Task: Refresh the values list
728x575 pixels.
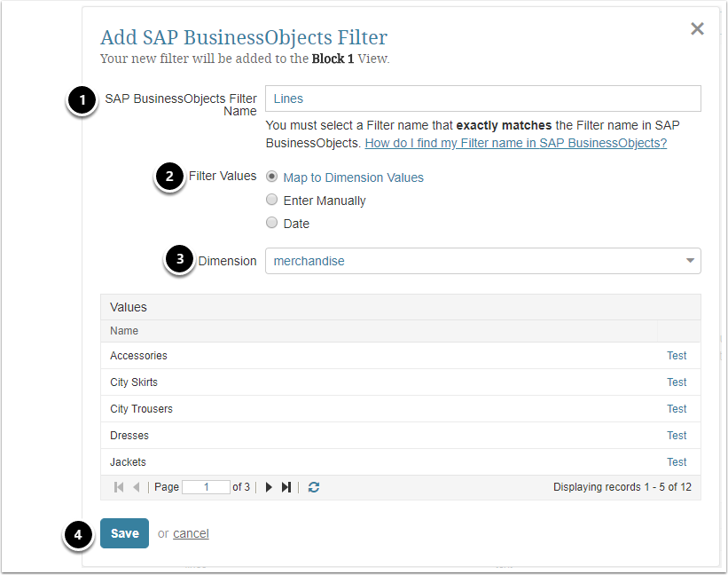Action: tap(314, 487)
